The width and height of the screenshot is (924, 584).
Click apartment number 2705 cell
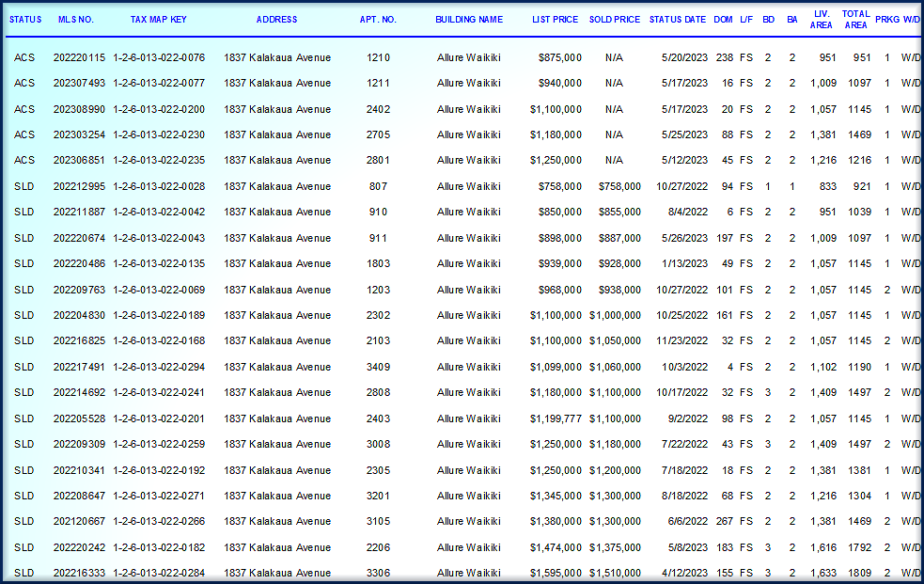(378, 135)
